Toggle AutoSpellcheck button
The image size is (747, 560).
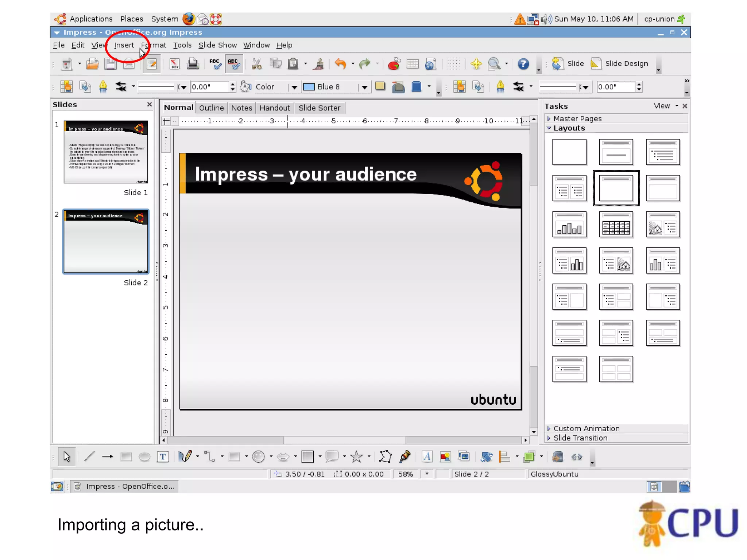coord(234,64)
